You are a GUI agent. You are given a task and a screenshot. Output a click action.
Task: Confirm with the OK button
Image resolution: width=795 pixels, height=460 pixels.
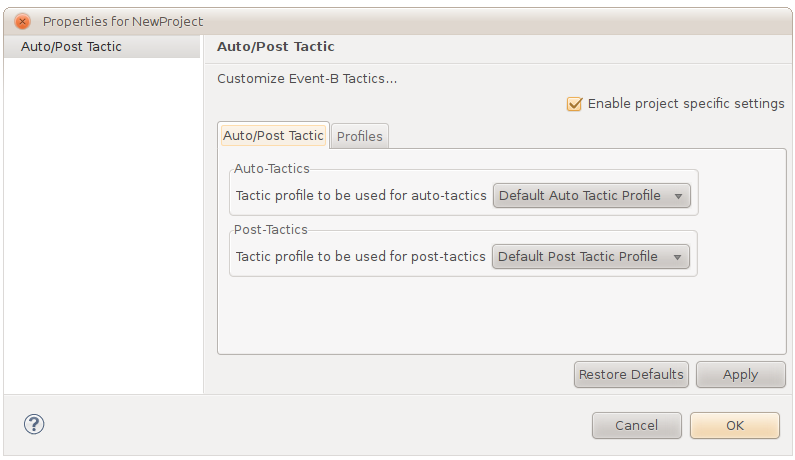[x=734, y=425]
